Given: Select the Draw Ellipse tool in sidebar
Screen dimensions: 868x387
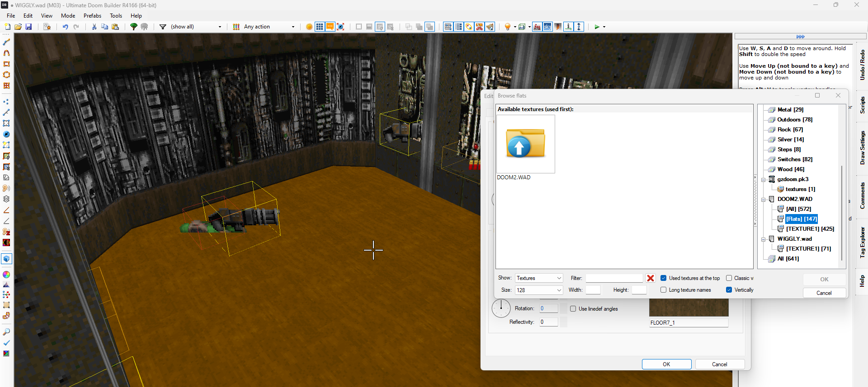Looking at the screenshot, I should point(6,75).
